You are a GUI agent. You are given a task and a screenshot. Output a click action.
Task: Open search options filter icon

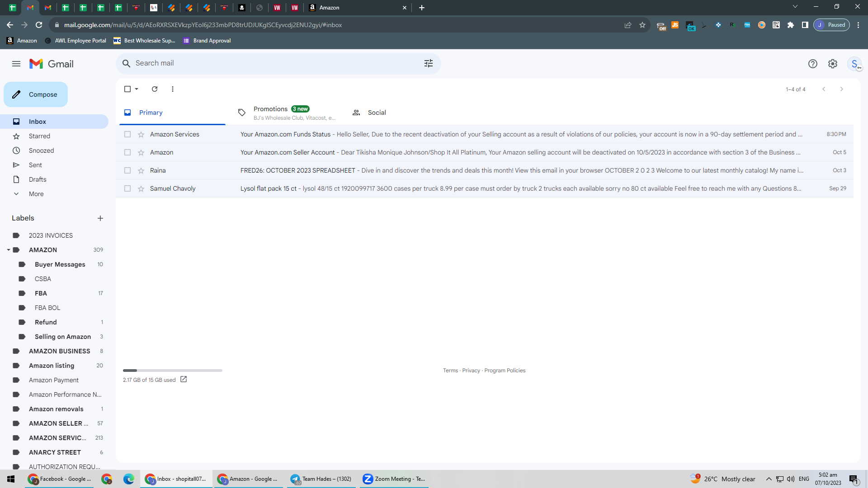pyautogui.click(x=429, y=64)
